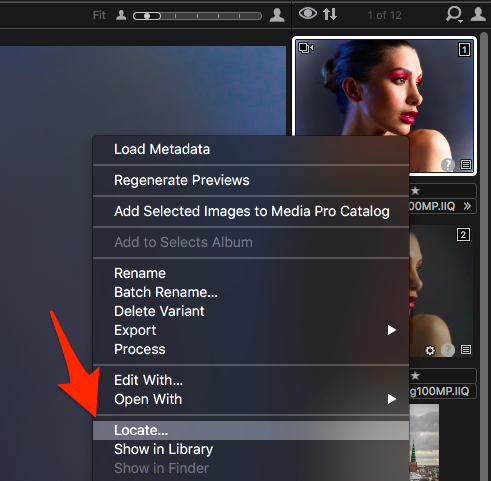
Task: Click the double chevron beside the 00MP.IIQ filename
Action: [x=467, y=206]
